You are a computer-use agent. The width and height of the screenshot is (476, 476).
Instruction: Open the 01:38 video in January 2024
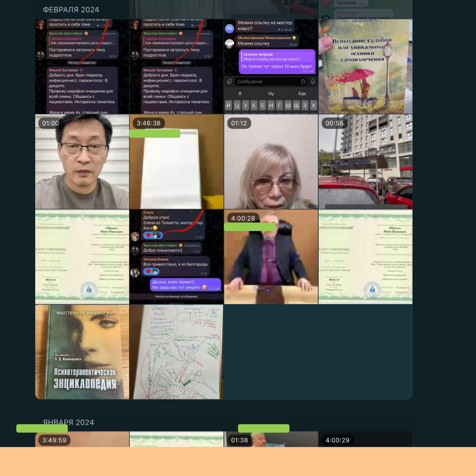point(271,439)
